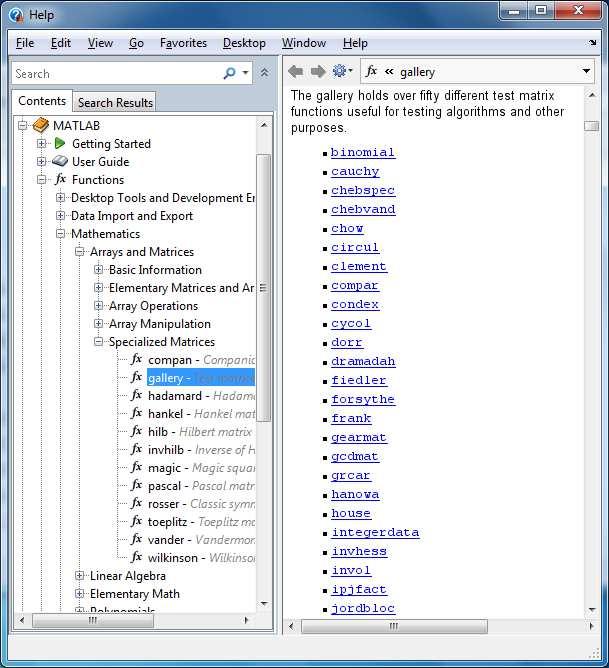Collapse the Arrays and Matrices node
Viewport: 609px width, 668px height.
coord(79,251)
